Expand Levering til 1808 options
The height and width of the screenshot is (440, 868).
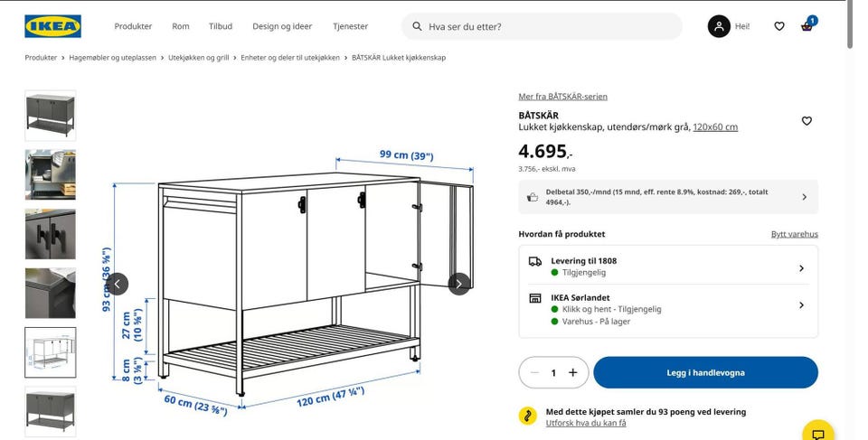(x=668, y=267)
